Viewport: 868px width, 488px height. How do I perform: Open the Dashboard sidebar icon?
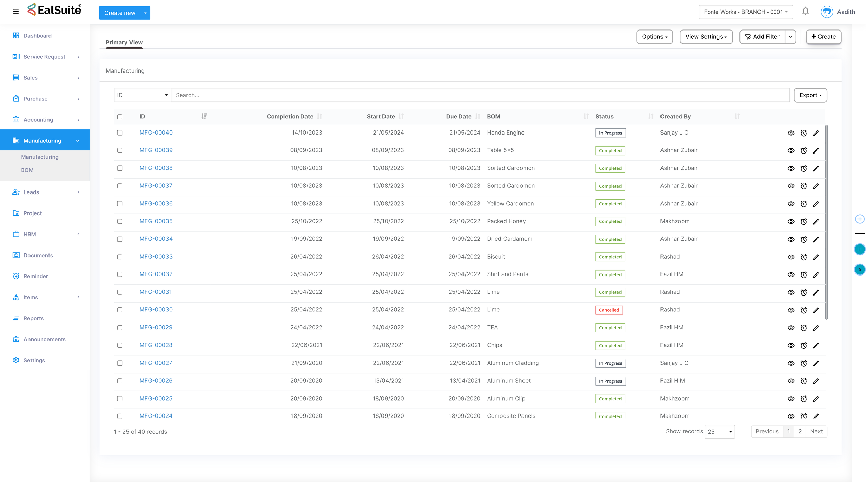[x=16, y=36]
